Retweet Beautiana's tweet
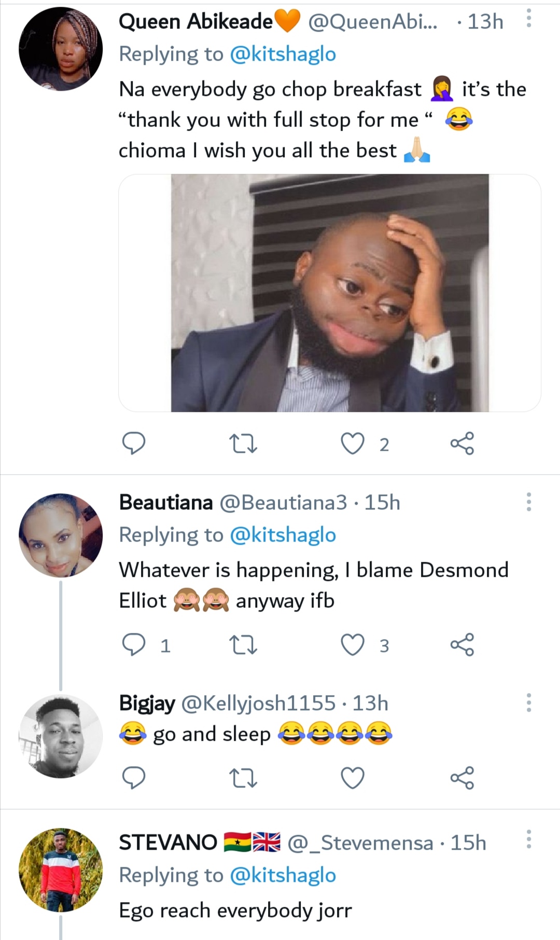Screen dimensions: 560x940 (243, 645)
